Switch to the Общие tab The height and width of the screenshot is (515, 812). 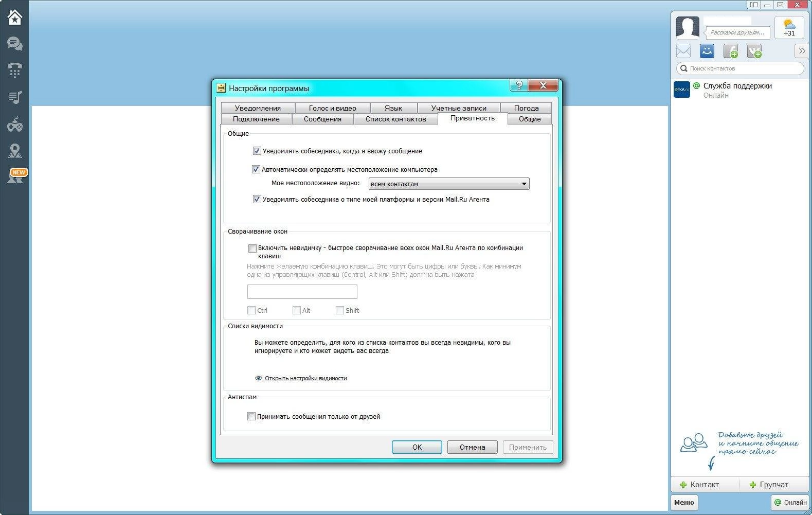[x=530, y=119]
